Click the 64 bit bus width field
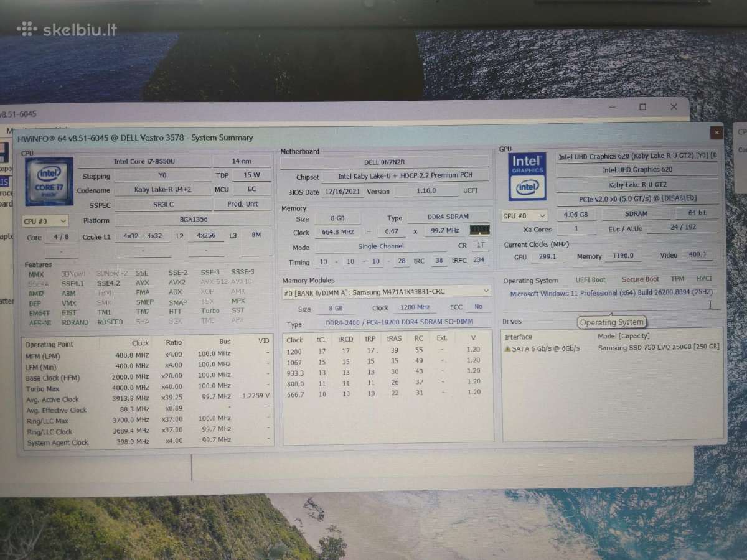 (x=697, y=213)
